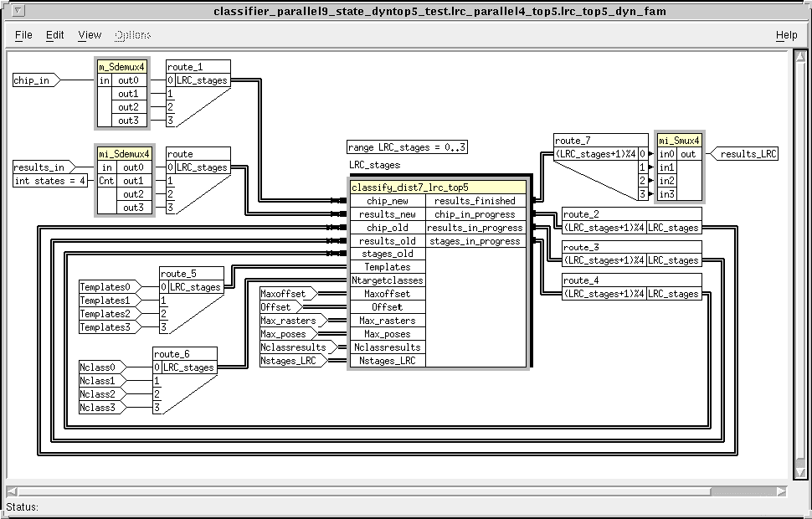Open the File menu
The width and height of the screenshot is (812, 519).
pos(23,35)
